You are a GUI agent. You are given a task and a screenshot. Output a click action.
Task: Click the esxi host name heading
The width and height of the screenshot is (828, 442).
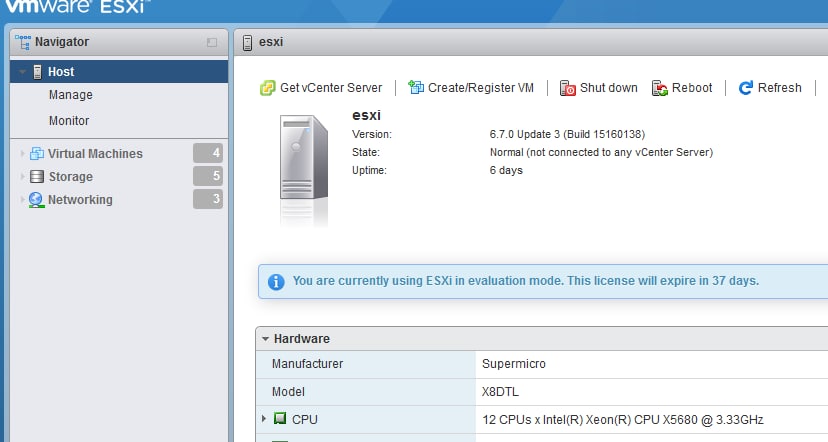pyautogui.click(x=366, y=115)
